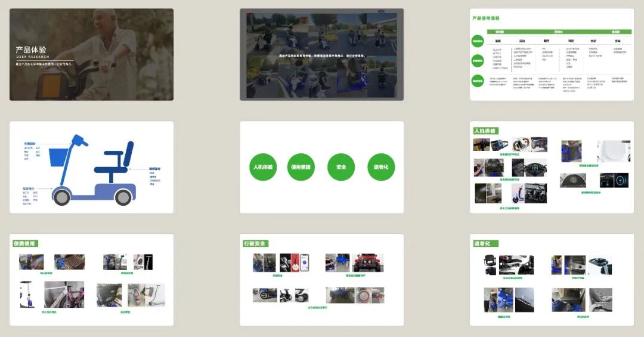Click the USER RESEARCH subtitle
Screen dimensions: 644x337
pyautogui.click(x=32, y=57)
